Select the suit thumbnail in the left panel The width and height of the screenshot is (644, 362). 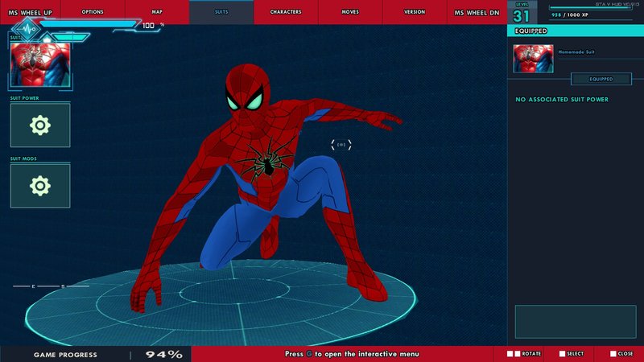(40, 65)
